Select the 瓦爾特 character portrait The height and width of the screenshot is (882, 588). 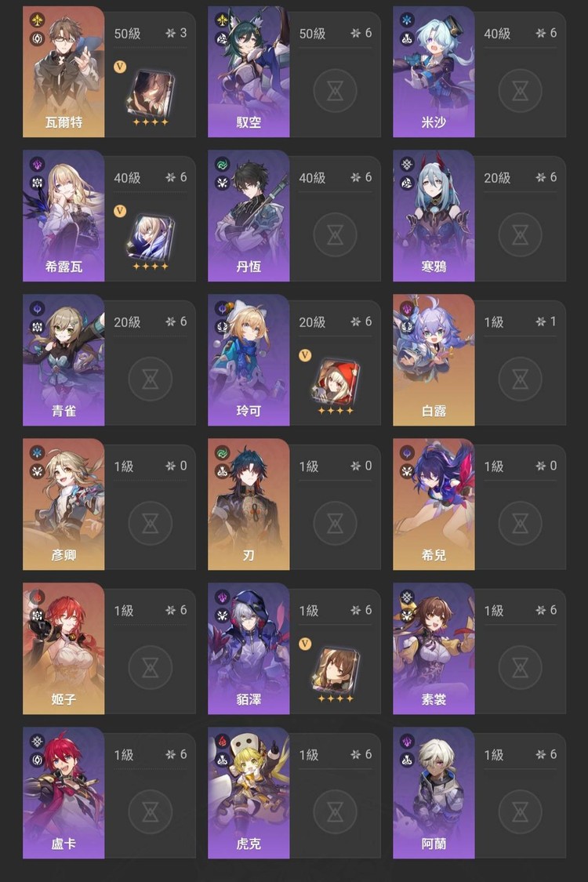[64, 71]
